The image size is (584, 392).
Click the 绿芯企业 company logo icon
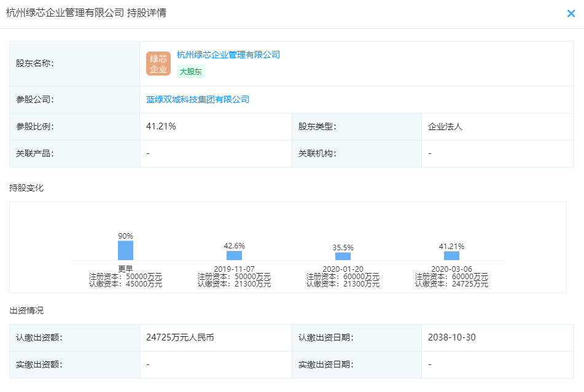point(158,64)
